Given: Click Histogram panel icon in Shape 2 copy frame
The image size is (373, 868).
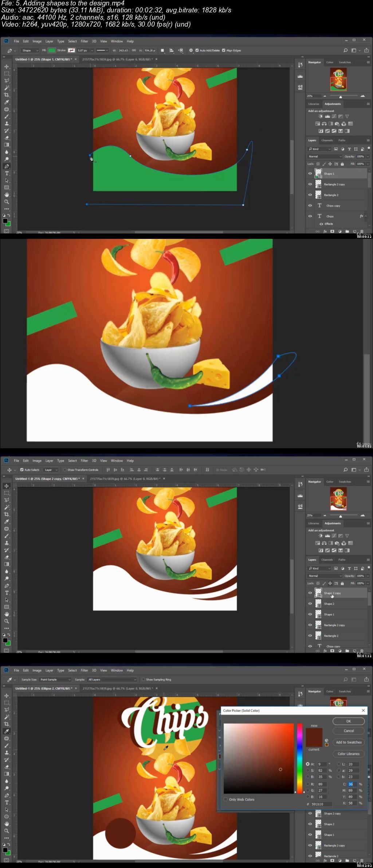Looking at the screenshot, I should click(300, 496).
